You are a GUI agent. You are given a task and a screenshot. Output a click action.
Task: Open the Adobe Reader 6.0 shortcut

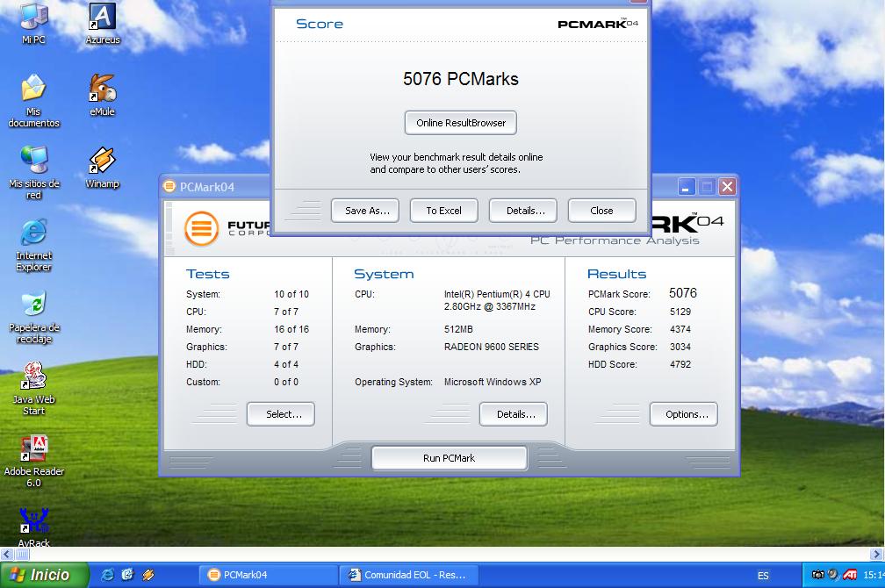33,461
